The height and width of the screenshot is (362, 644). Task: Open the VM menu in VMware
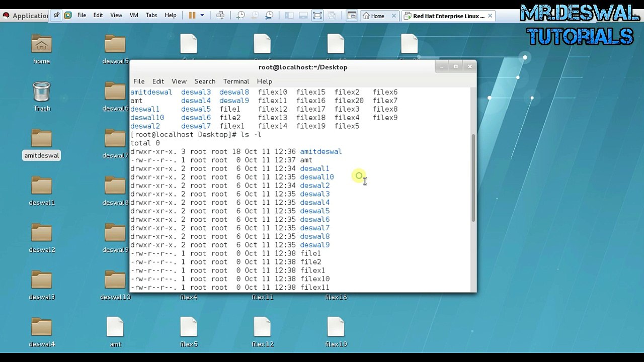coord(134,16)
